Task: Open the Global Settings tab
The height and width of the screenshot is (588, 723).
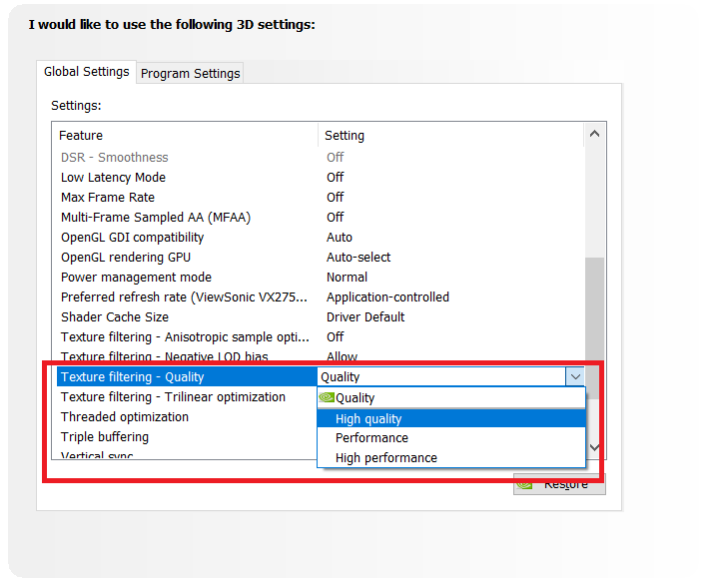Action: click(x=87, y=72)
